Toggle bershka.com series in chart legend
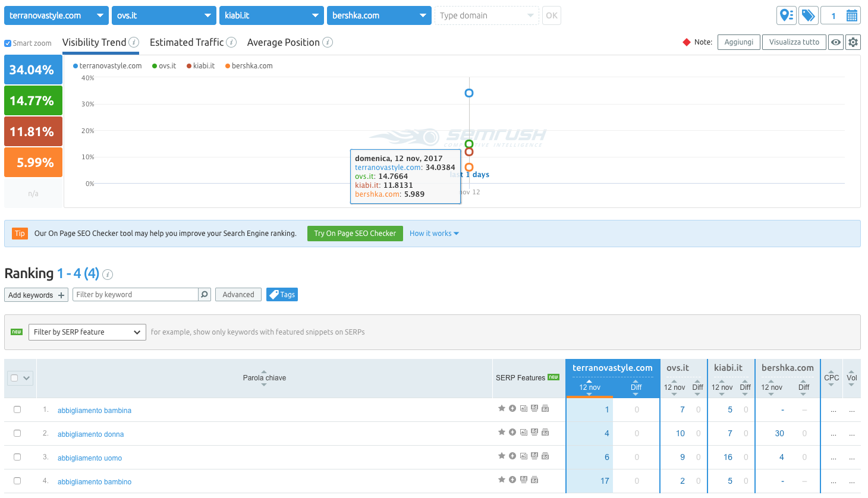Viewport: 868px width, 498px height. coord(249,66)
